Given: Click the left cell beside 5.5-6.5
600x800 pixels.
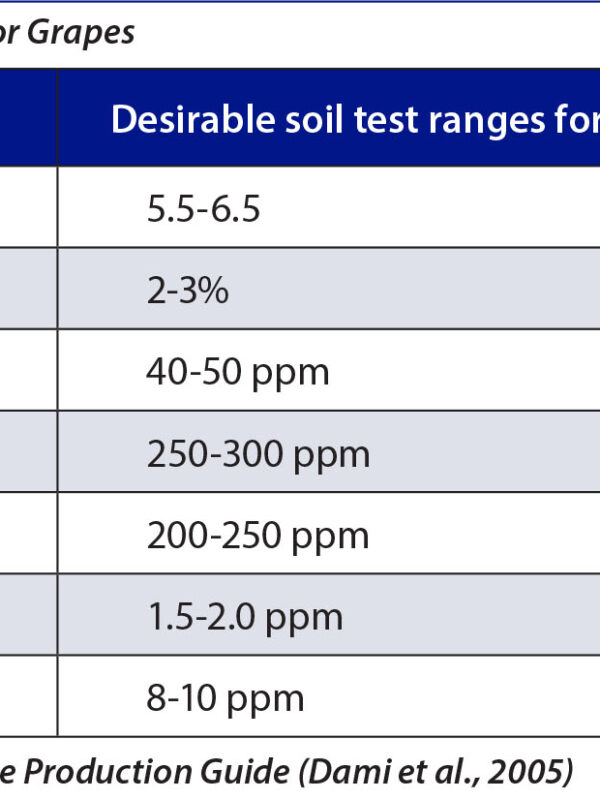Looking at the screenshot, I should (x=28, y=208).
